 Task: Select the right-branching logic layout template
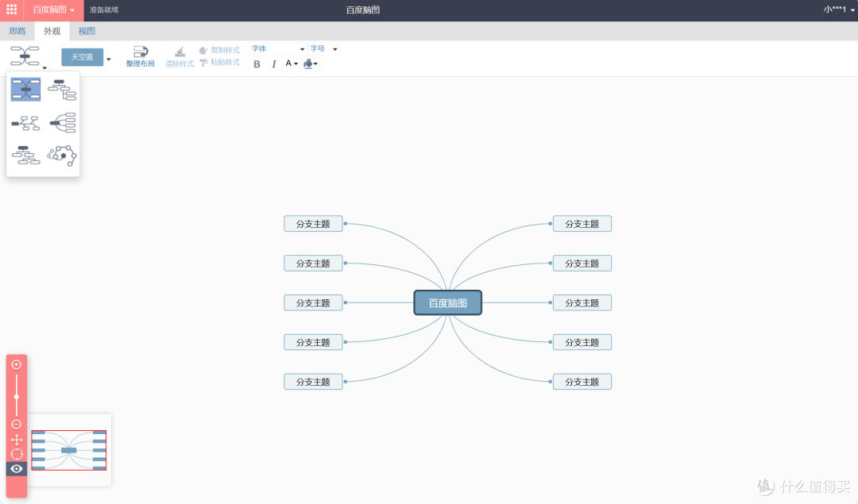pos(25,123)
